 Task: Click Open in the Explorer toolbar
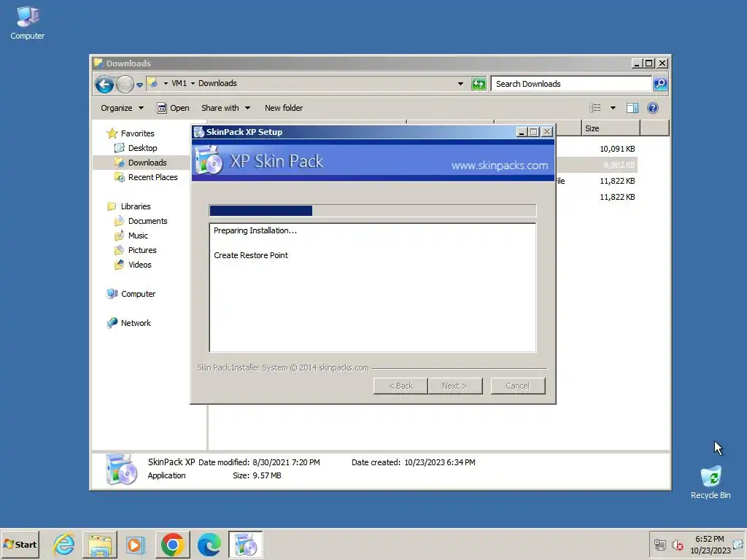coord(174,108)
